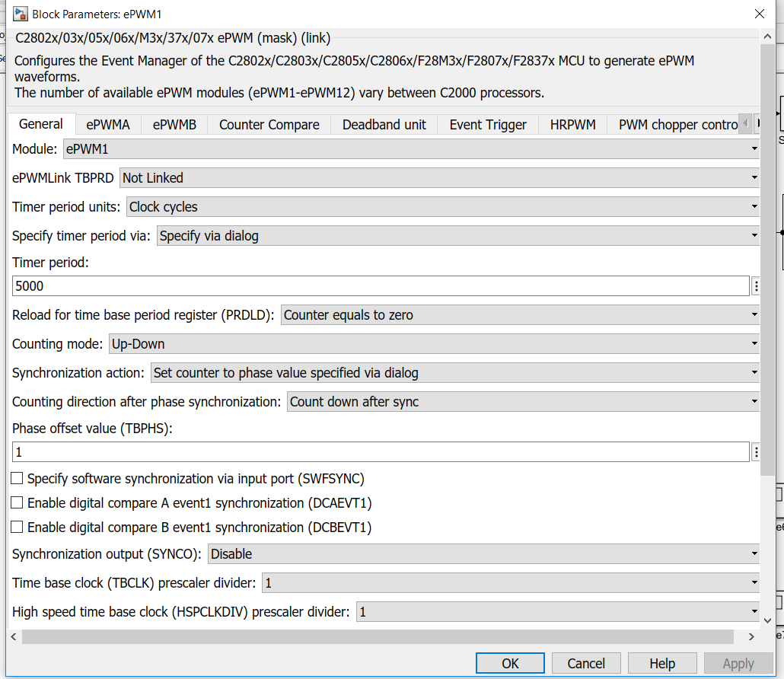Open the Module dropdown showing ePWM1
Screen dimensions: 784x679
click(411, 149)
